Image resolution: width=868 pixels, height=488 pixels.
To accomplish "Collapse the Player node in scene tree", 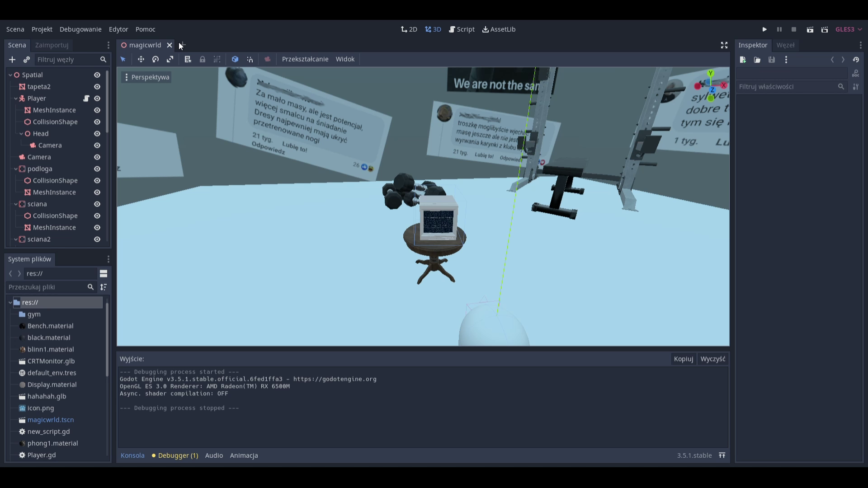I will click(x=16, y=99).
